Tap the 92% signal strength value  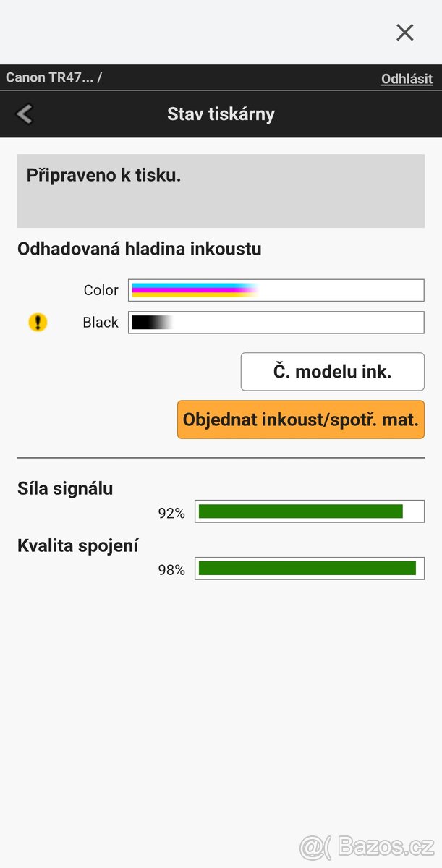171,514
